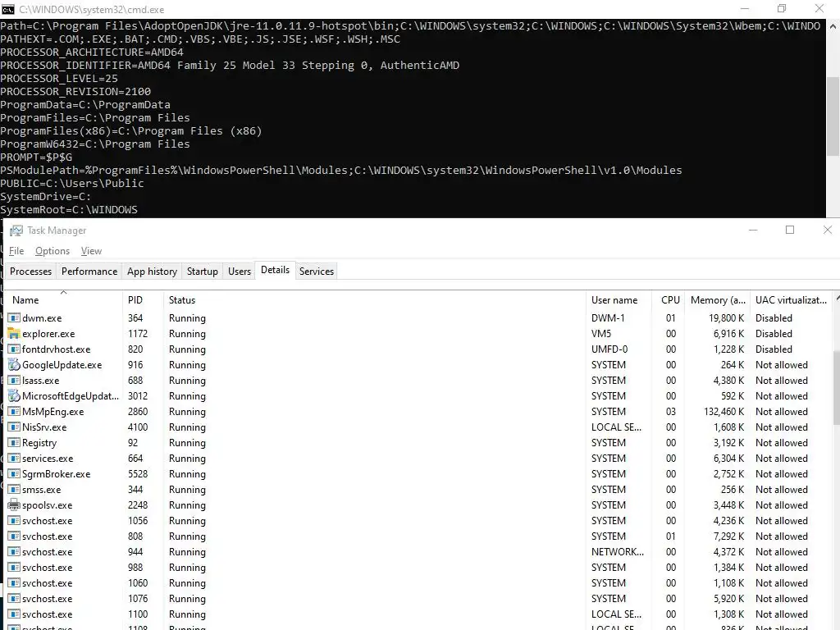Click the MsMpEng.exe process icon

click(x=14, y=411)
